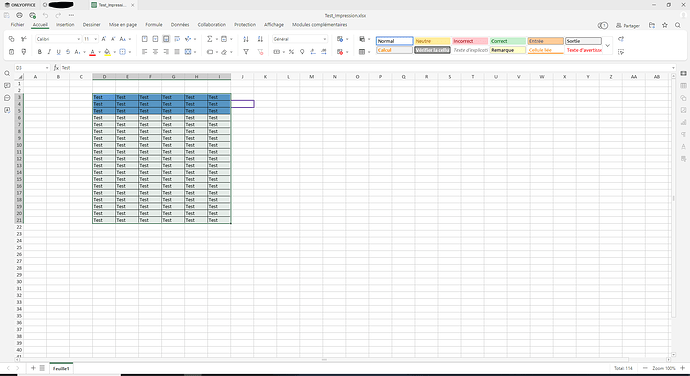This screenshot has width=690, height=376.
Task: Click the copy style paintbrush icon
Action: coord(24,52)
